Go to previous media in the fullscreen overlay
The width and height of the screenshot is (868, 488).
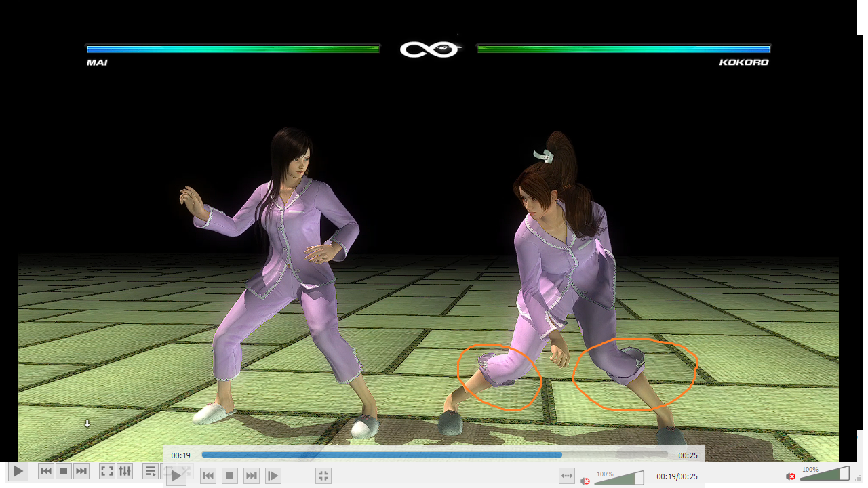point(208,476)
